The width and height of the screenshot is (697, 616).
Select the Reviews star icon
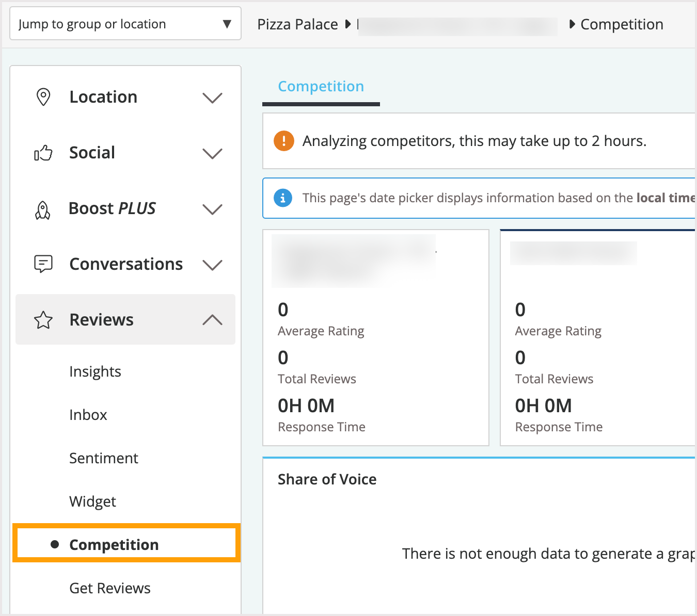[43, 320]
